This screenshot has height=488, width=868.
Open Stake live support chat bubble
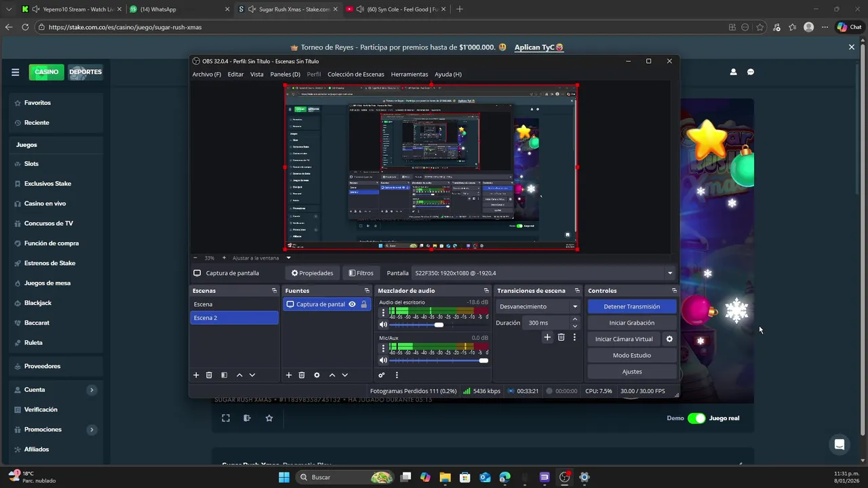point(840,445)
